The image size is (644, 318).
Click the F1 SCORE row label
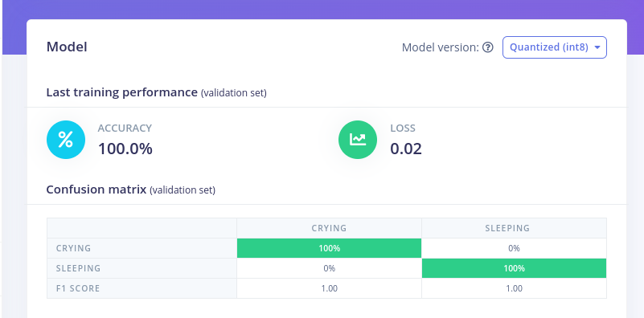click(78, 288)
